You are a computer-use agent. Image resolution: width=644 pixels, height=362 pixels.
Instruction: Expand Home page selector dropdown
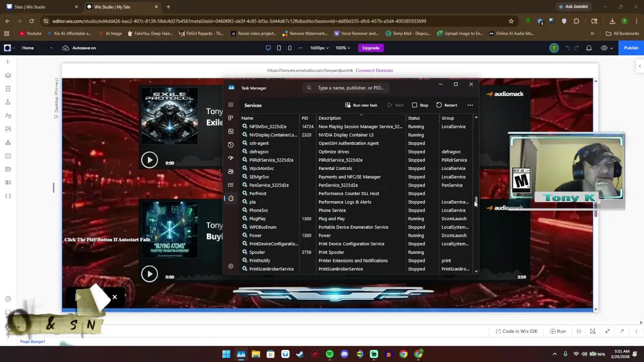point(51,48)
